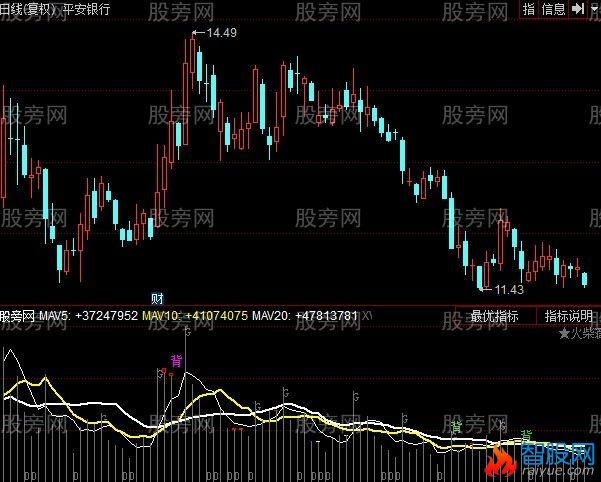The image size is (601, 482).
Task: Click the 11.43 low price label
Action: (509, 289)
